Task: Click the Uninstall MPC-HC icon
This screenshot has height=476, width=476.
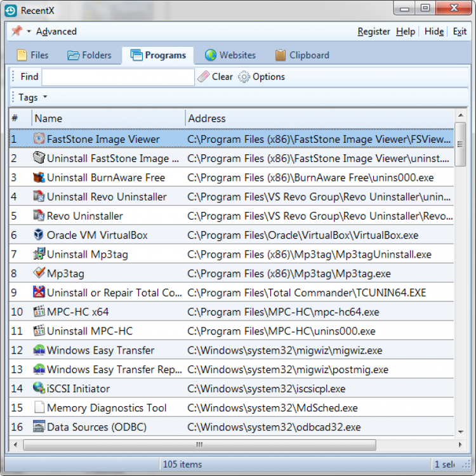Action: tap(39, 331)
